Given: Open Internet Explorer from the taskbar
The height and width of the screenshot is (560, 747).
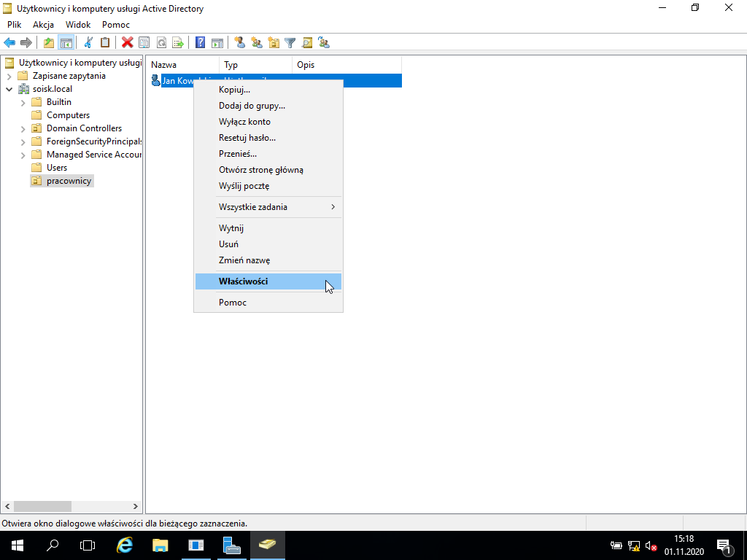Looking at the screenshot, I should point(124,545).
